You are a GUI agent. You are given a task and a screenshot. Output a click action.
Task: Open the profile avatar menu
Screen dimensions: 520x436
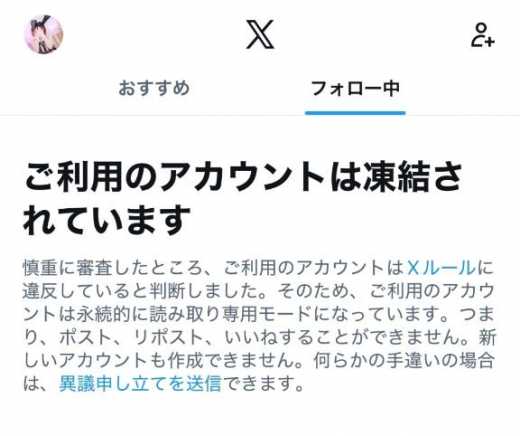pyautogui.click(x=43, y=34)
